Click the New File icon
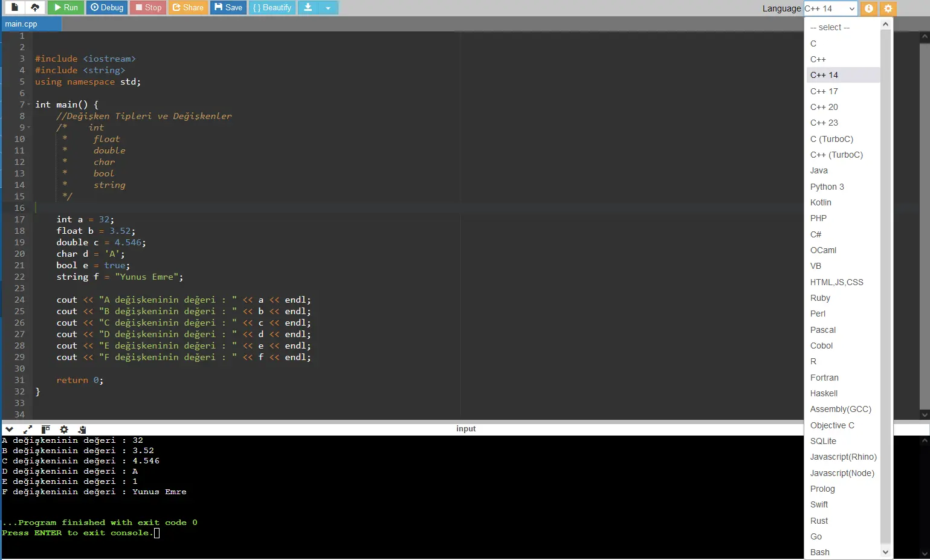Viewport: 930px width, 560px height. pos(15,8)
